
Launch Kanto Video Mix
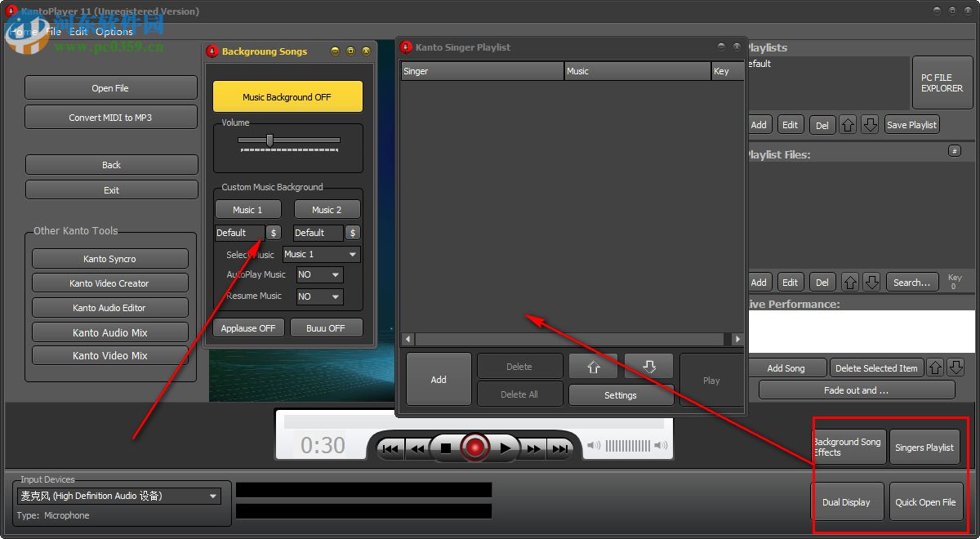click(110, 356)
